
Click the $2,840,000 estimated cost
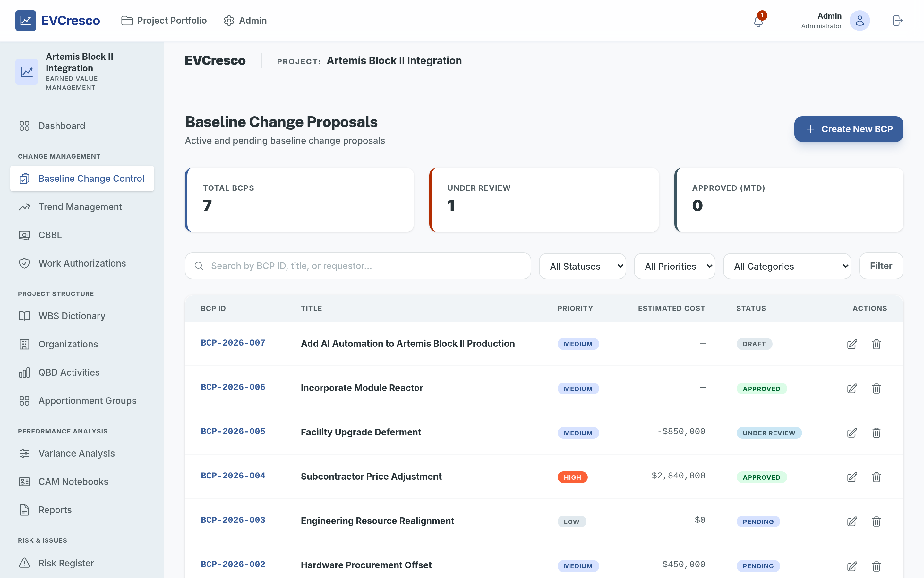click(678, 476)
